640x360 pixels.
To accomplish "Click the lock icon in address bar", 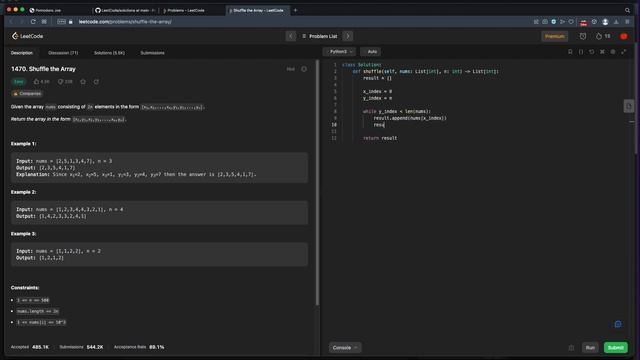I will [71, 22].
